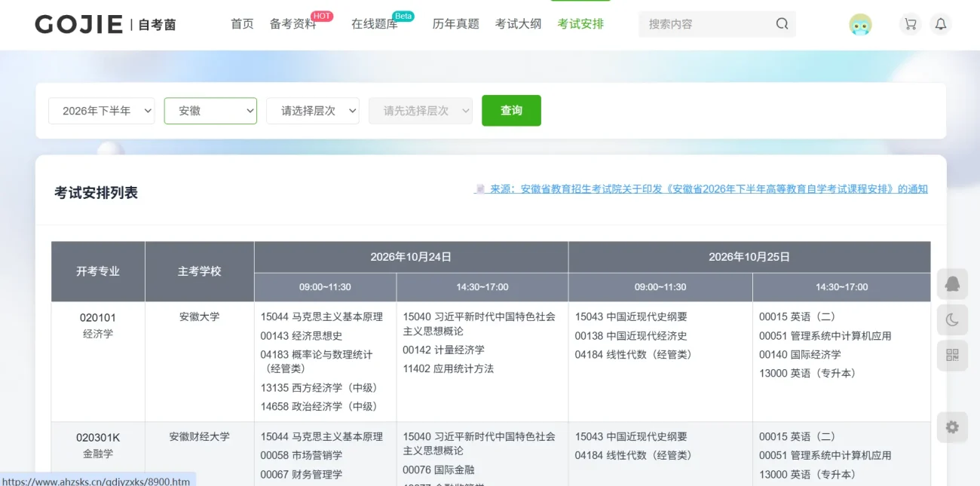This screenshot has width=980, height=486.
Task: Select the 考试安排 nav item
Action: pos(580,24)
